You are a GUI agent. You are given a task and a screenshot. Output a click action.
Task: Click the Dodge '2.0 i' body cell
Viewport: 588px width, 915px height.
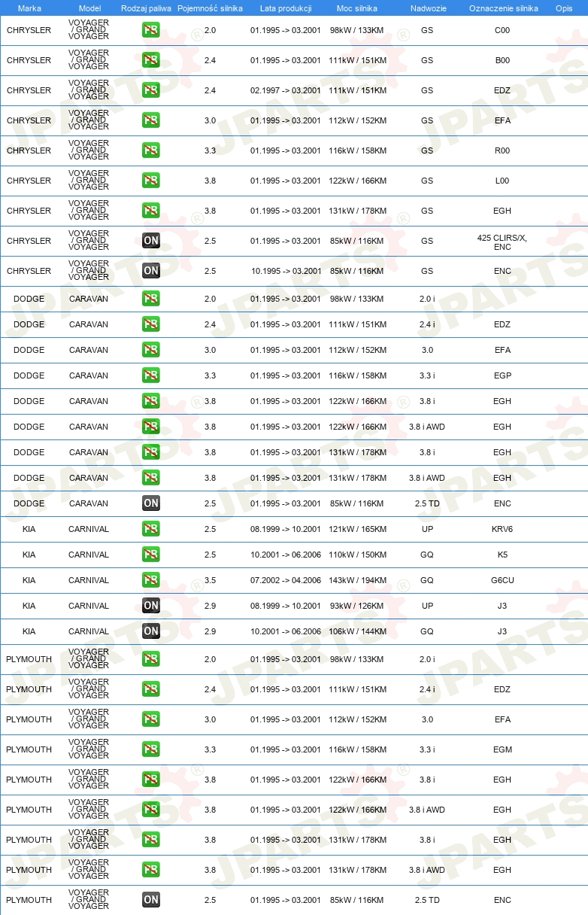[427, 299]
